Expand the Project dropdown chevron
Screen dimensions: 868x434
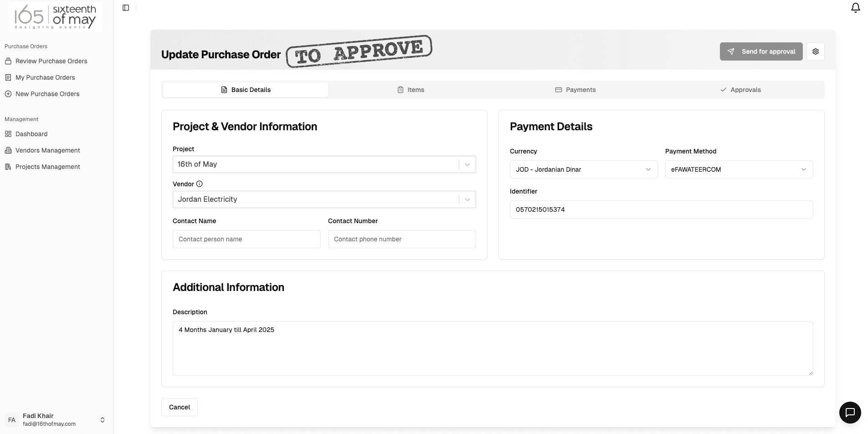[467, 164]
